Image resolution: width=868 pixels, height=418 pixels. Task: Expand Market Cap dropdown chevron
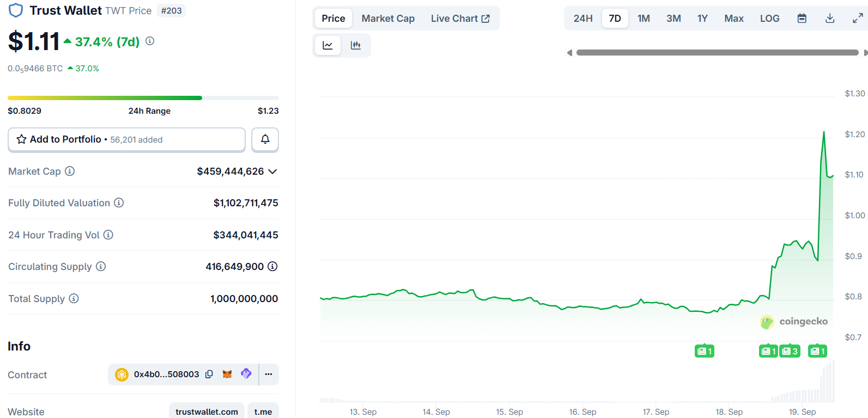(273, 171)
